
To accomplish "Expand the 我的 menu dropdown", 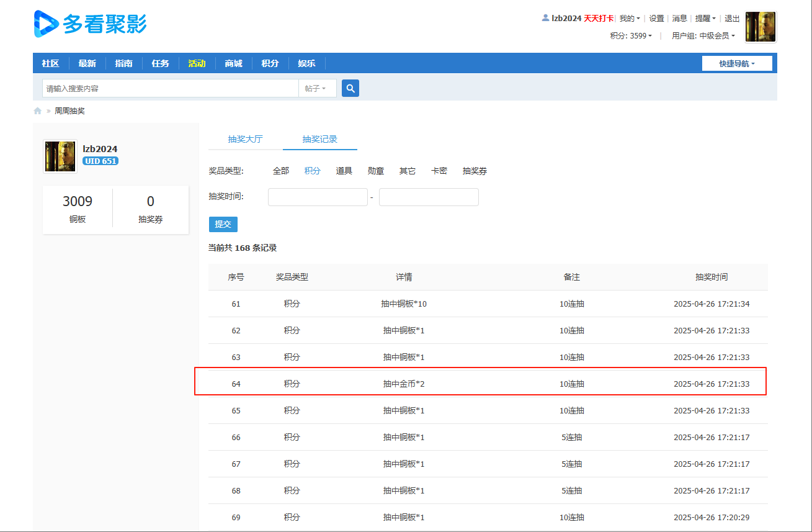I will click(x=630, y=19).
